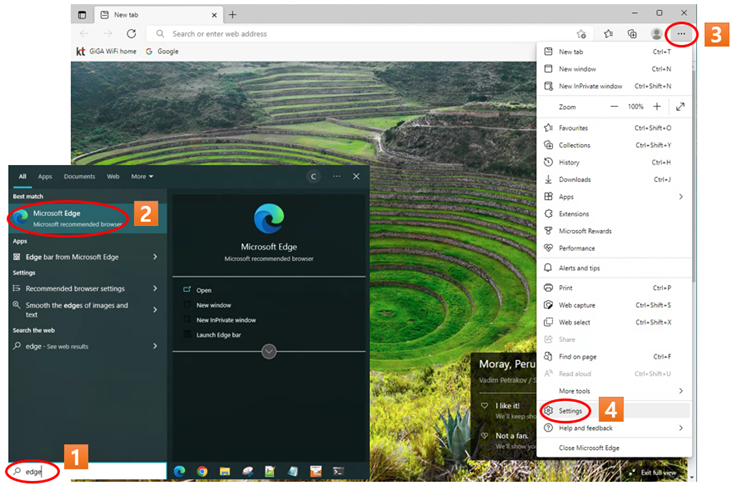Select New window in Edge menu
The image size is (737, 491).
(613, 69)
